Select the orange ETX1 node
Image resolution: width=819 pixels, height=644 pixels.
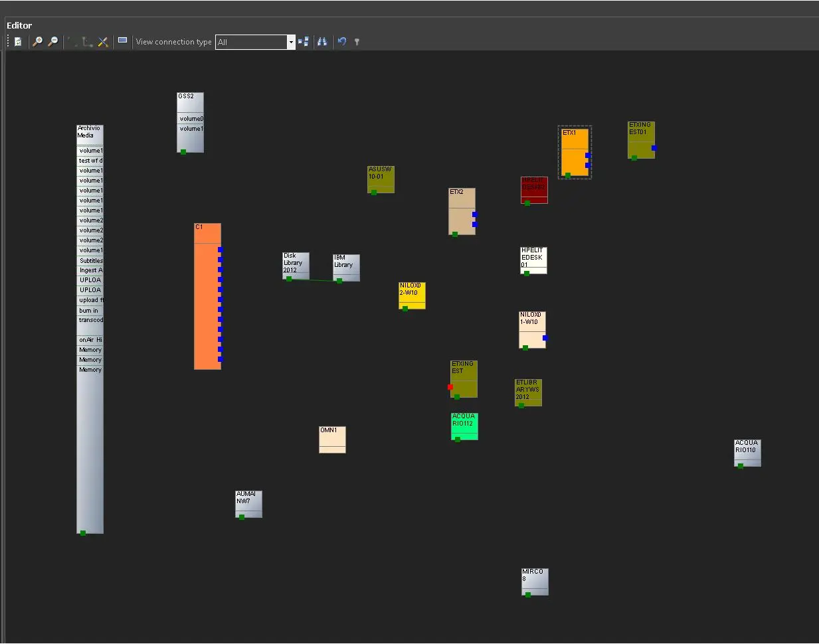coord(574,151)
